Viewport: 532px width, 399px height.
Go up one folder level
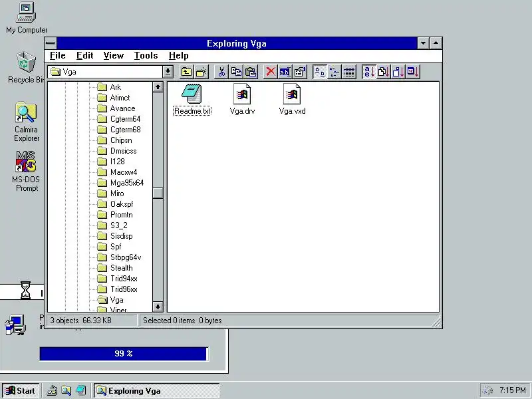coord(186,72)
